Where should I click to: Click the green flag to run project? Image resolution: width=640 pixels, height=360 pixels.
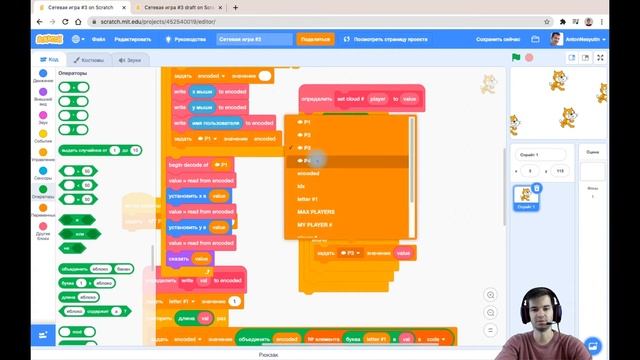pyautogui.click(x=516, y=58)
